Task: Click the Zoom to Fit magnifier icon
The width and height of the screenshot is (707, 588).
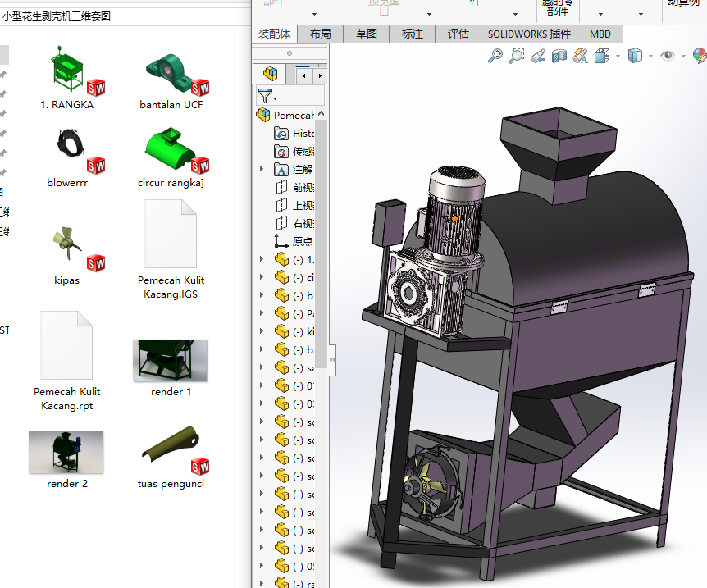Action: tap(495, 56)
